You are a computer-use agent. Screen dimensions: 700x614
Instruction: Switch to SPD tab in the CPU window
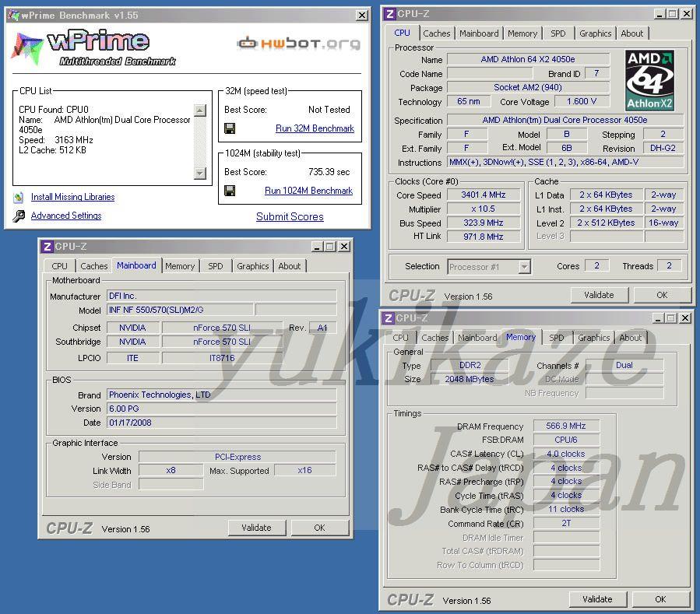[x=558, y=33]
